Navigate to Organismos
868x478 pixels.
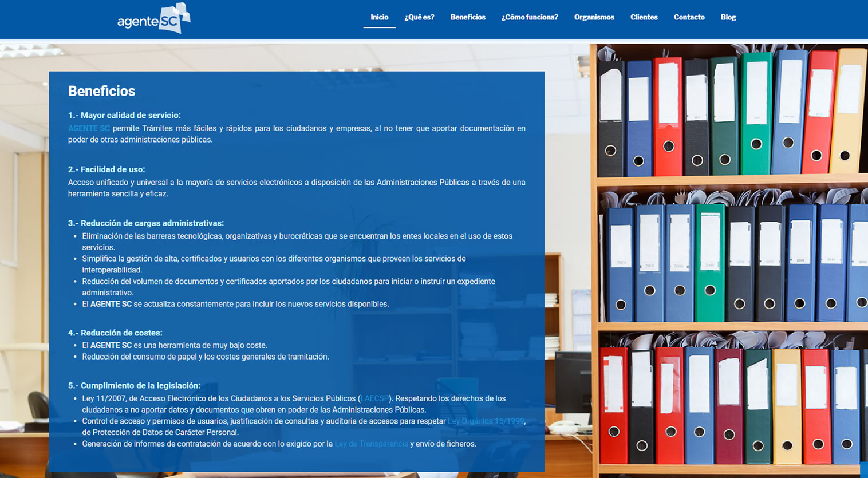click(594, 17)
